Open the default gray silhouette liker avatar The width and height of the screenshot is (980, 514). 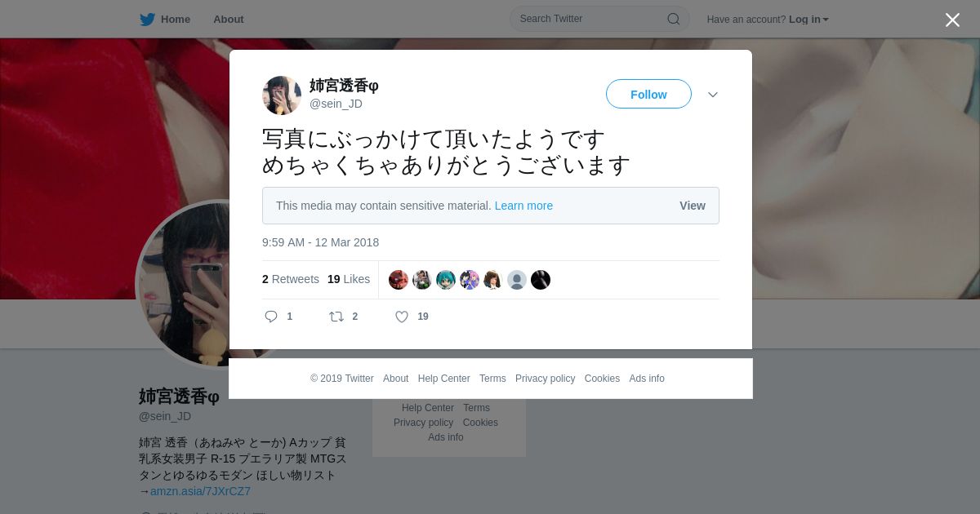(x=517, y=280)
